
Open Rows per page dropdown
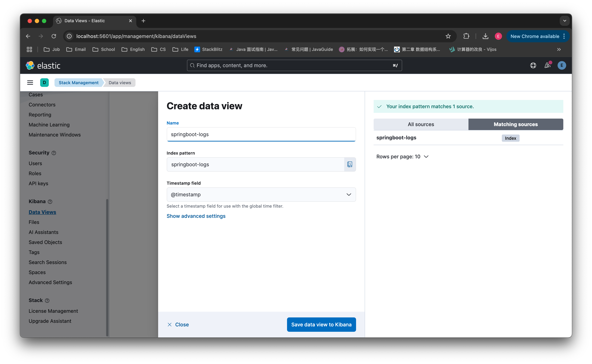(402, 157)
